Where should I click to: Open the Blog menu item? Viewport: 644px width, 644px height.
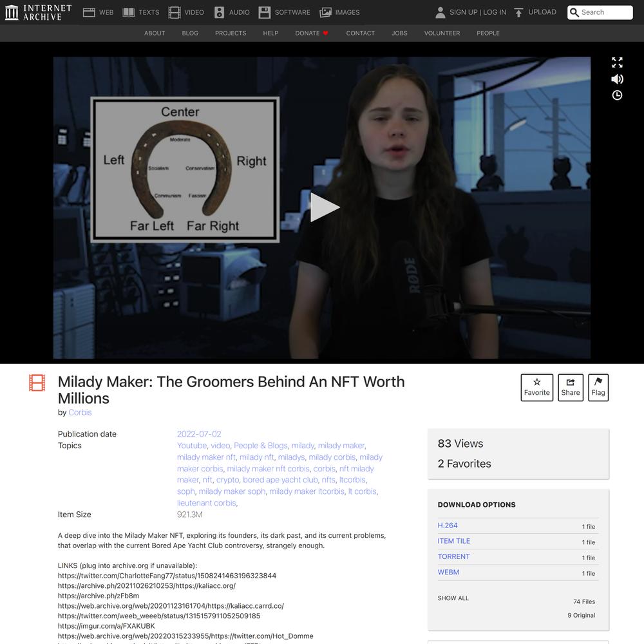click(190, 33)
